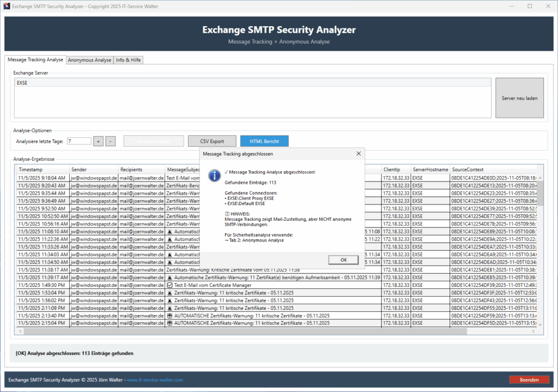Click the application icon in the title bar
Screen dimensions: 558x392
5,6
